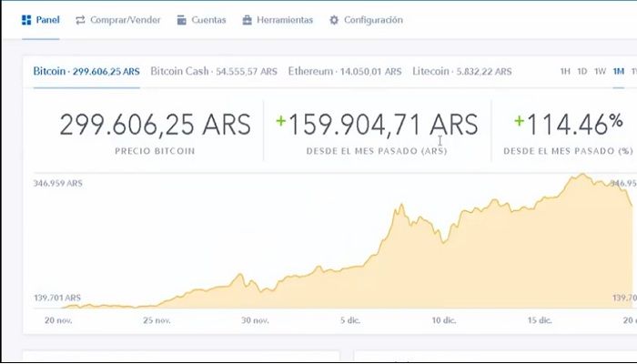Click the Comprar/Vender exchange arrows icon
The image size is (637, 364).
pos(81,20)
